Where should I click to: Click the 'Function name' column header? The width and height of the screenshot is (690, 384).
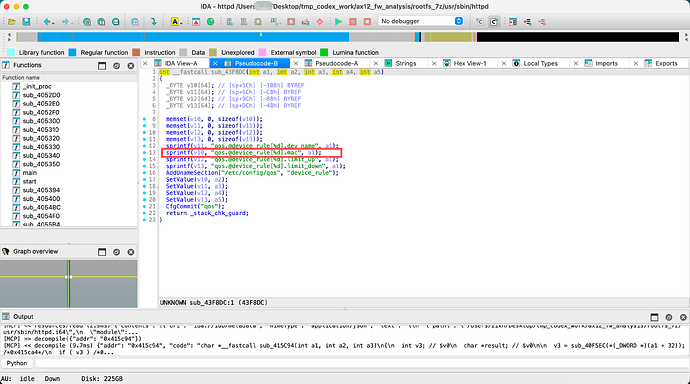pyautogui.click(x=69, y=77)
